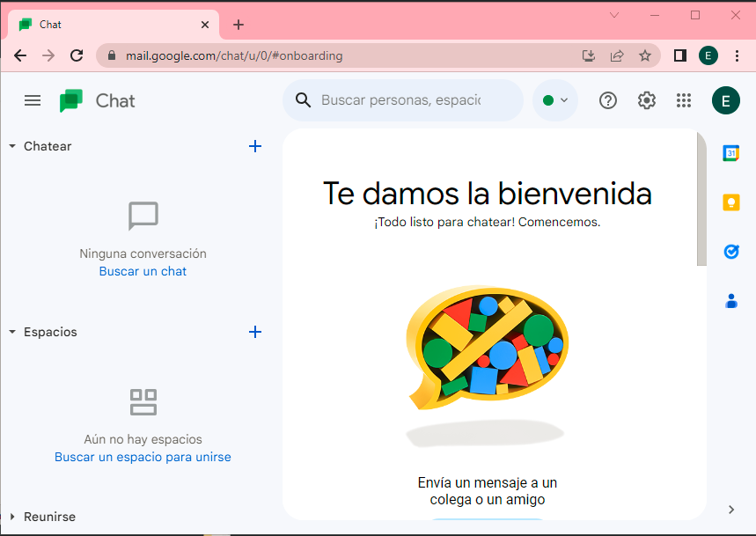Image resolution: width=756 pixels, height=536 pixels.
Task: Hide the side panel with arrow
Action: tap(730, 509)
